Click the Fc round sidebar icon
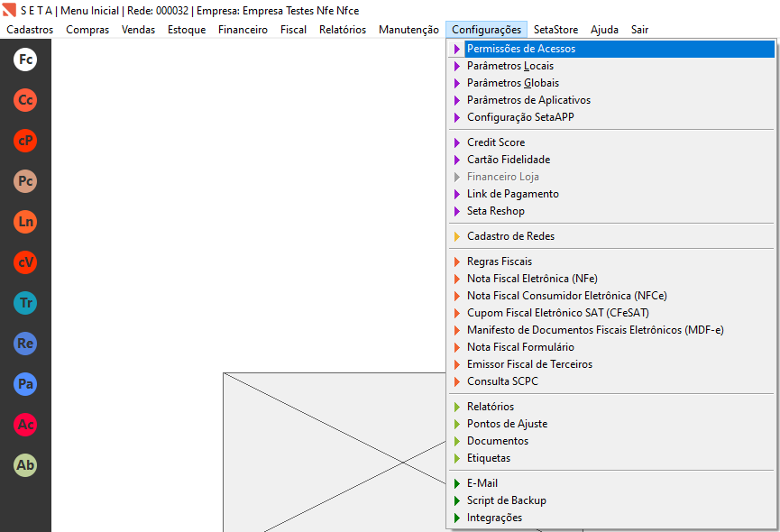The width and height of the screenshot is (780, 532). pyautogui.click(x=25, y=60)
